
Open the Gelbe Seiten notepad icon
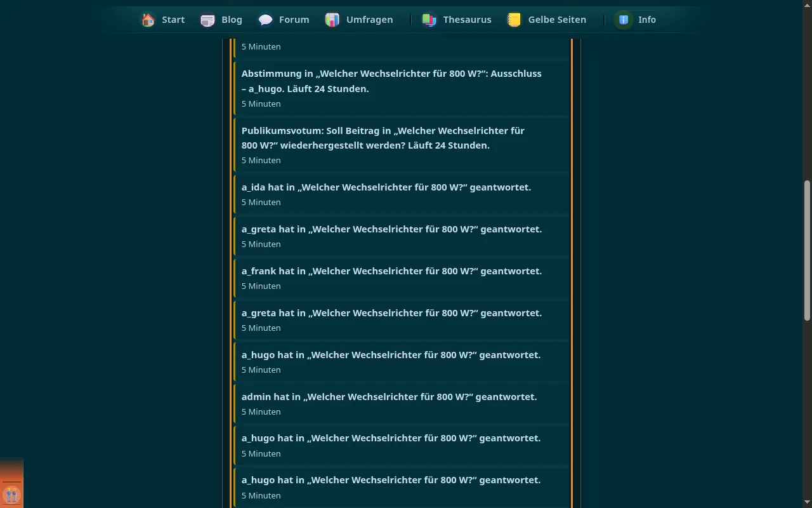[x=514, y=20]
